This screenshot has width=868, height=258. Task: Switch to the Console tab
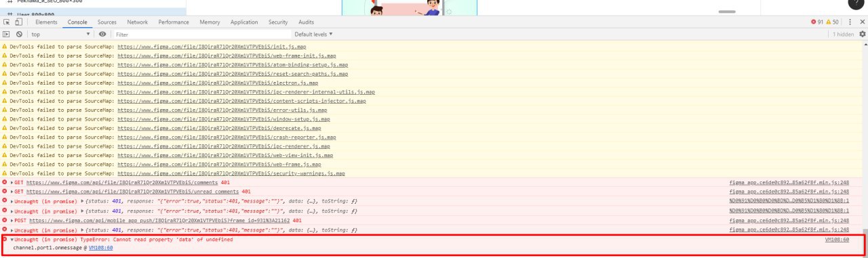click(77, 22)
